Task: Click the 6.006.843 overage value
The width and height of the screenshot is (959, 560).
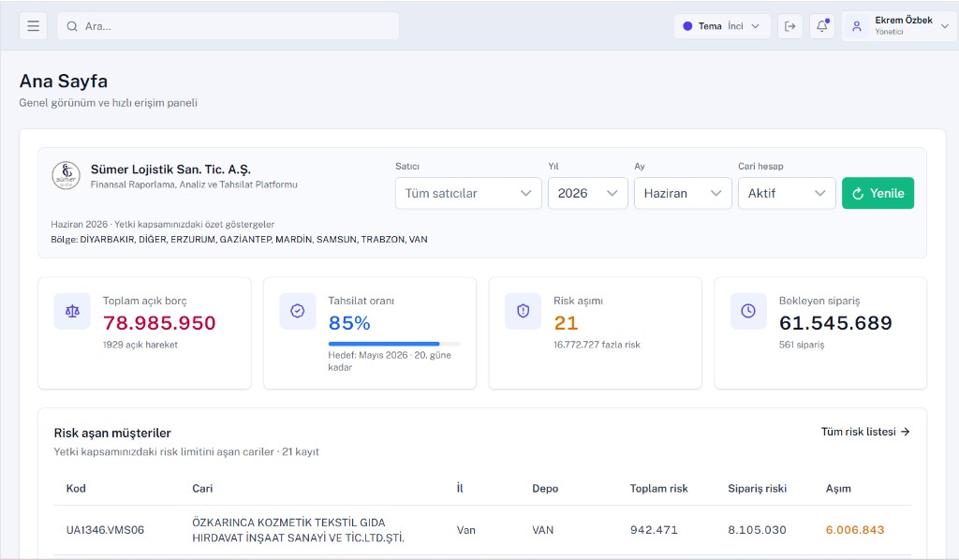Action: [x=855, y=530]
